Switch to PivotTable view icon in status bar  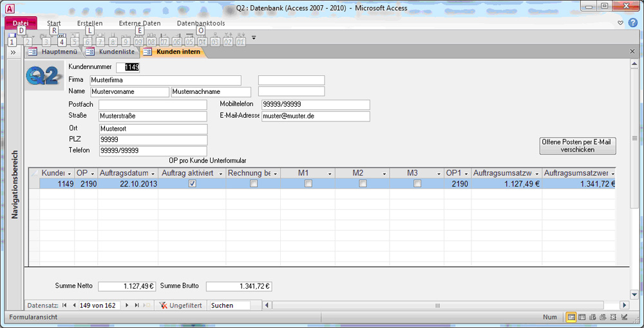click(592, 317)
